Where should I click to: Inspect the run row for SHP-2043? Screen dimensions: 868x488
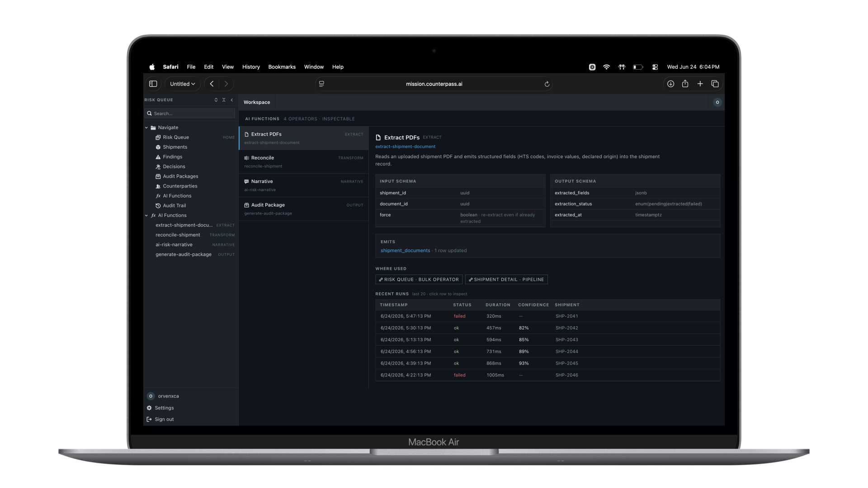(x=547, y=340)
